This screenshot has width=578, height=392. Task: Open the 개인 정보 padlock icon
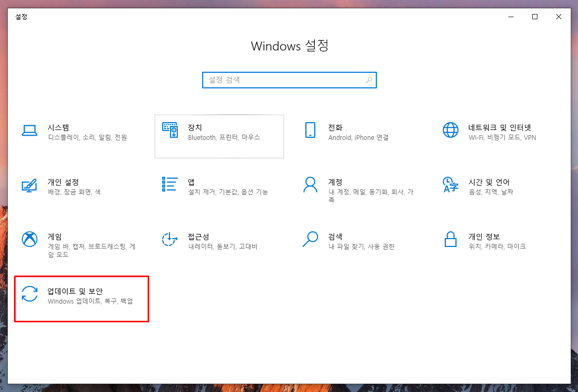[x=451, y=239]
